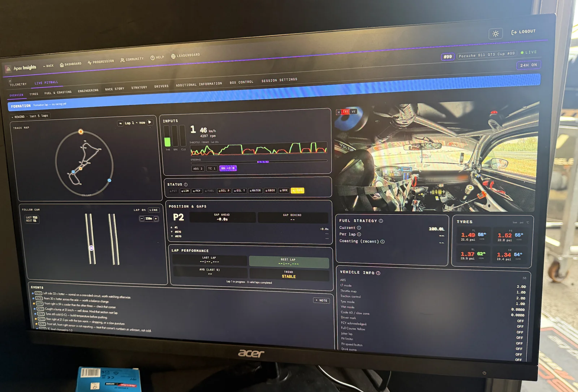Click the steering position bar
578x392 pixels.
tap(259, 162)
